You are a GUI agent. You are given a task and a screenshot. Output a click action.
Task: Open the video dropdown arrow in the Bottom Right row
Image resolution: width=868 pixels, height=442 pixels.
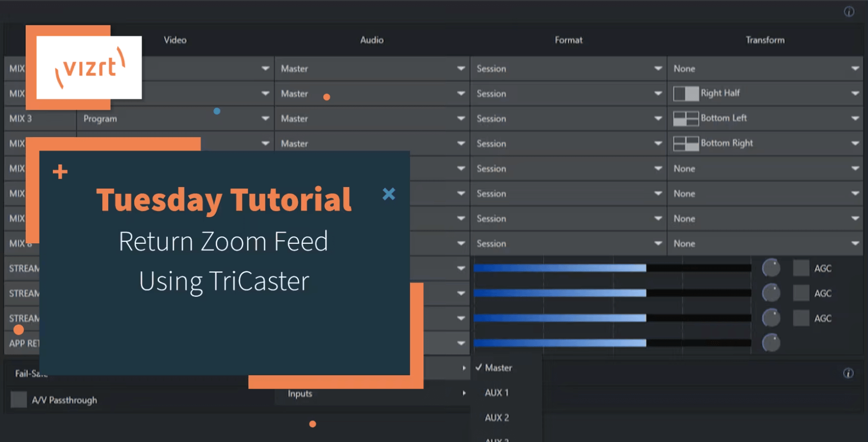(265, 143)
